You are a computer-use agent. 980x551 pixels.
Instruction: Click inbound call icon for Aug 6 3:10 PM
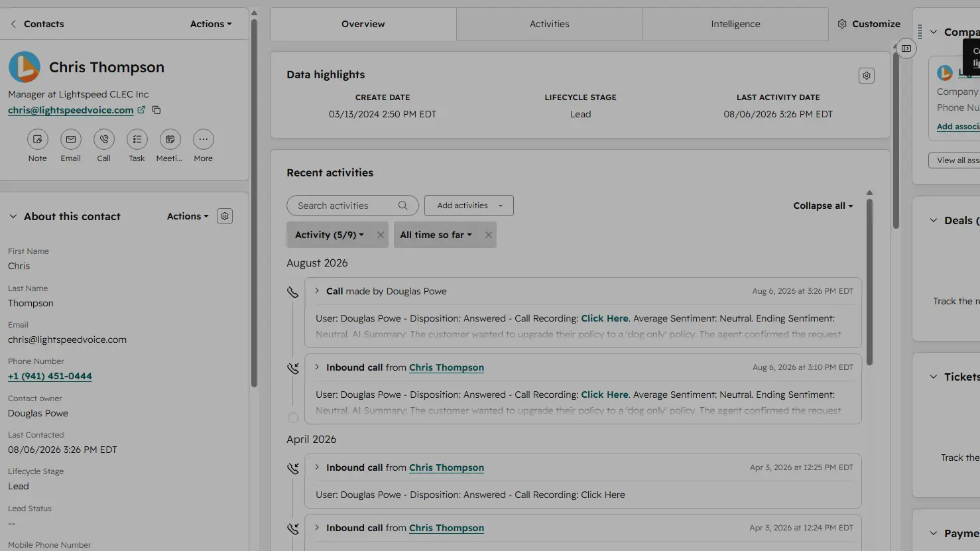point(292,368)
